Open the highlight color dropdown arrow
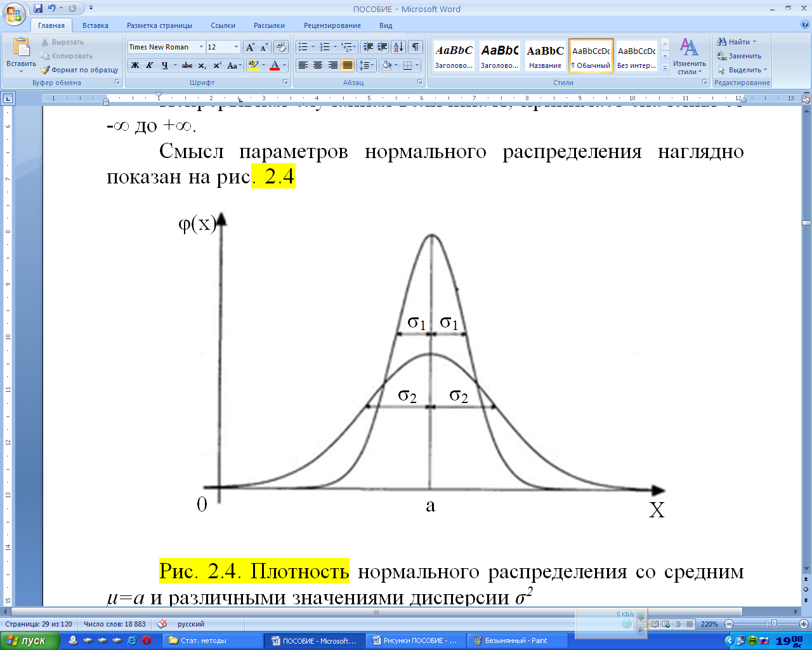812x650 pixels. coord(263,65)
